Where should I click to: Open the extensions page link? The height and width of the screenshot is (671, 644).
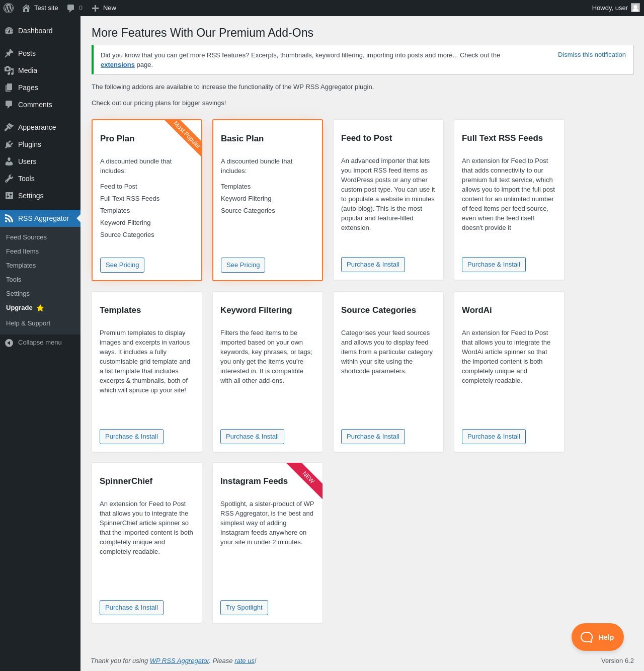(118, 65)
